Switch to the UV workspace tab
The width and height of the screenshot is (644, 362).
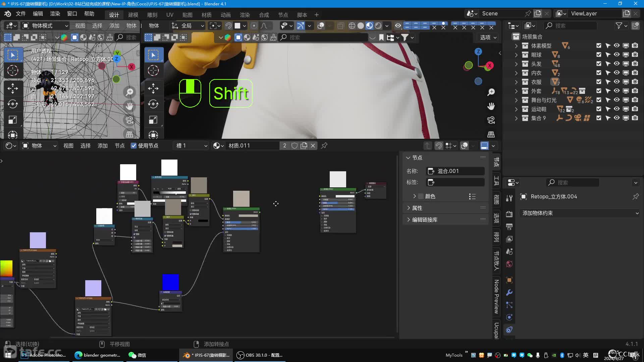(x=170, y=15)
